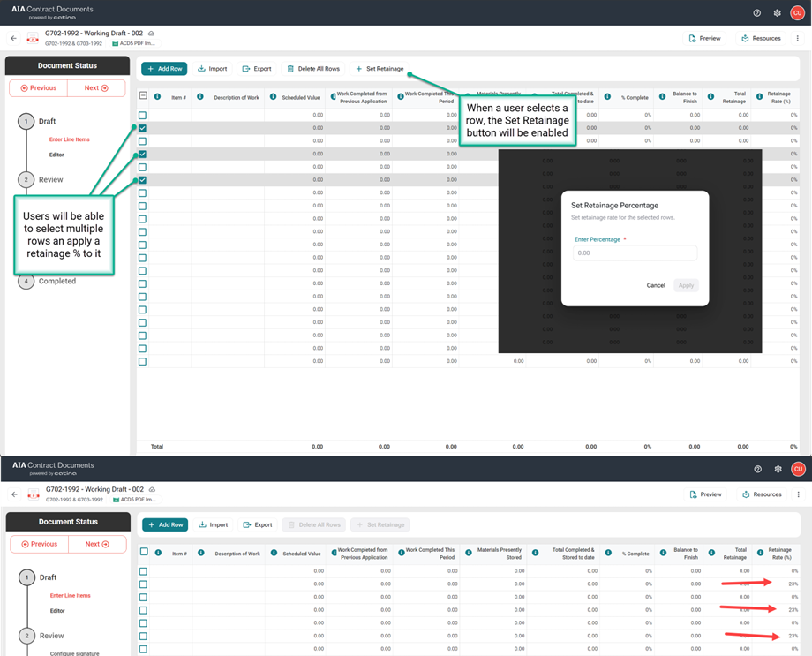Image resolution: width=812 pixels, height=656 pixels.
Task: Click the CU user avatar in the bottom header
Action: 798,469
